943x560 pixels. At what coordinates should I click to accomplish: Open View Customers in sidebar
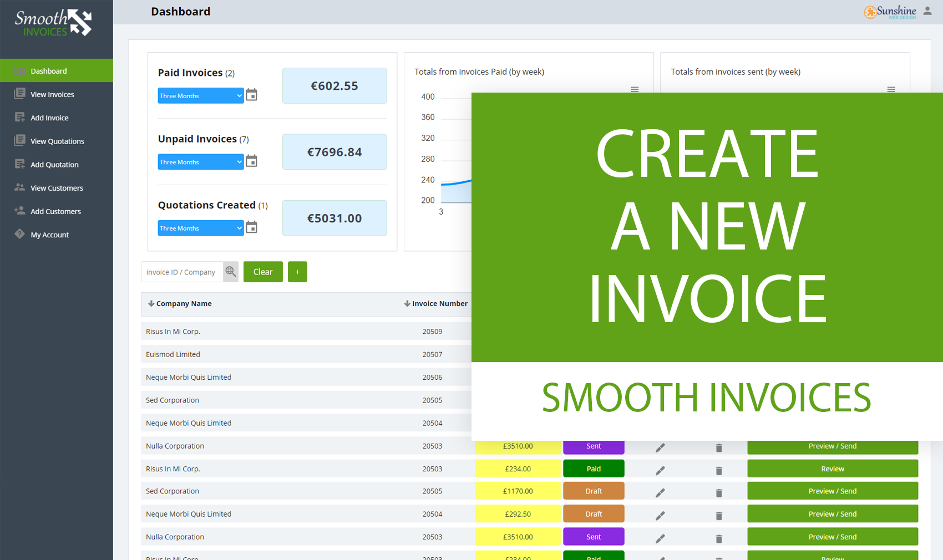[56, 188]
